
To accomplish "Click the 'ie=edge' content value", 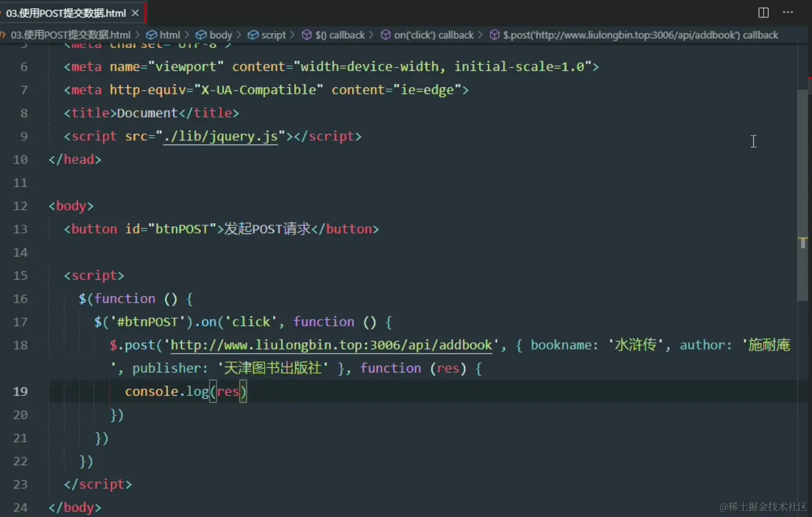I will [427, 90].
